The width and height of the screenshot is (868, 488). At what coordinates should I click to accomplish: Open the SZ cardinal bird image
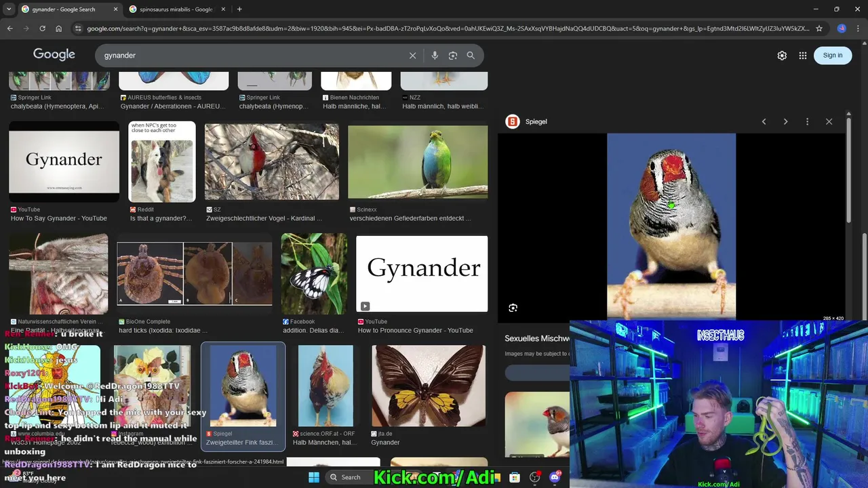pos(272,162)
